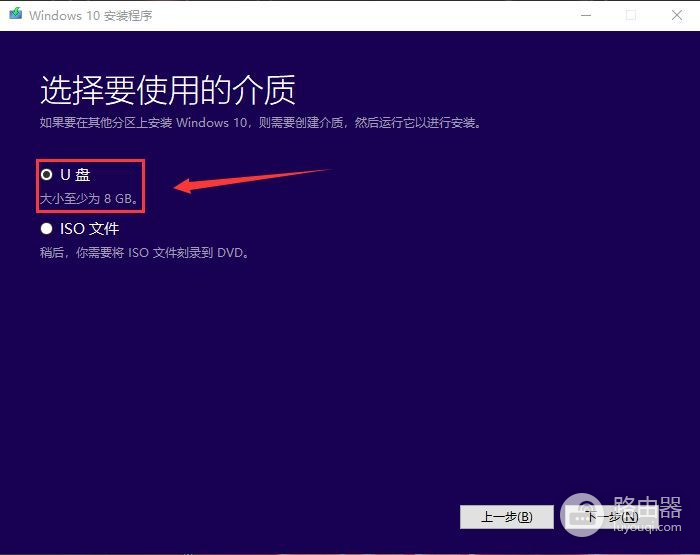
Task: Click the Windows 10 setup title bar icon
Action: click(16, 14)
